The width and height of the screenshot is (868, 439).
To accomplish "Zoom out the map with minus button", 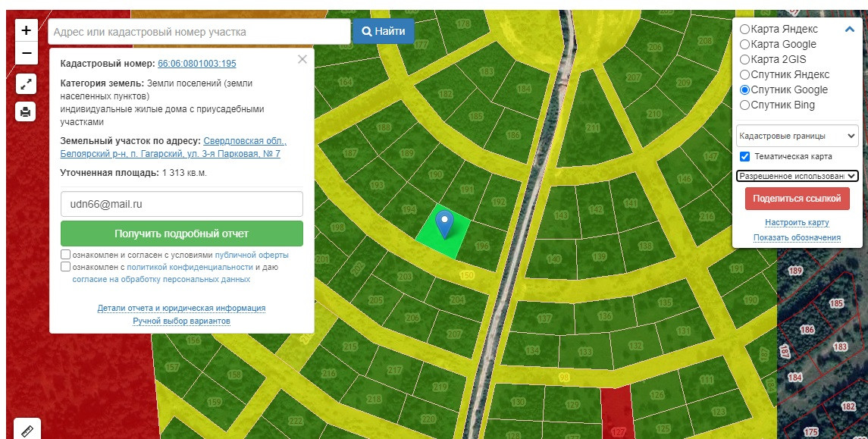I will point(26,53).
